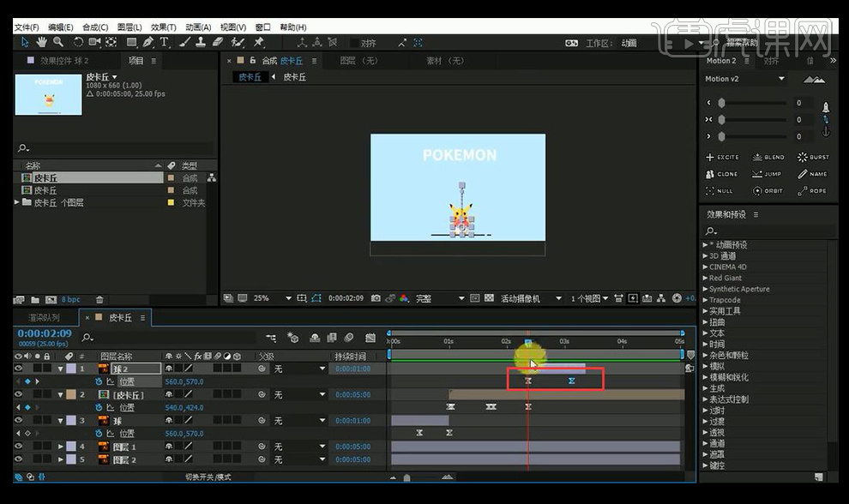Image resolution: width=849 pixels, height=504 pixels.
Task: Collapse layer 1 球 2 properties
Action: (x=61, y=369)
